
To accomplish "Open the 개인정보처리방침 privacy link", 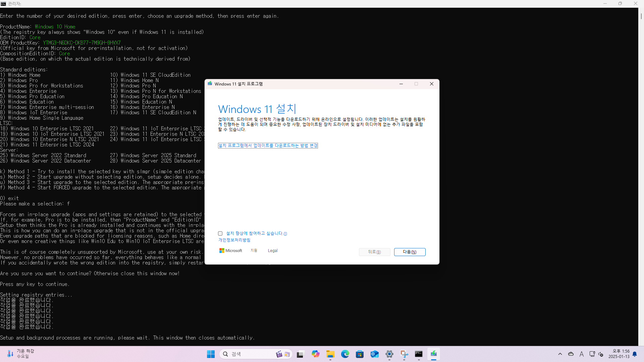I will 234,240.
